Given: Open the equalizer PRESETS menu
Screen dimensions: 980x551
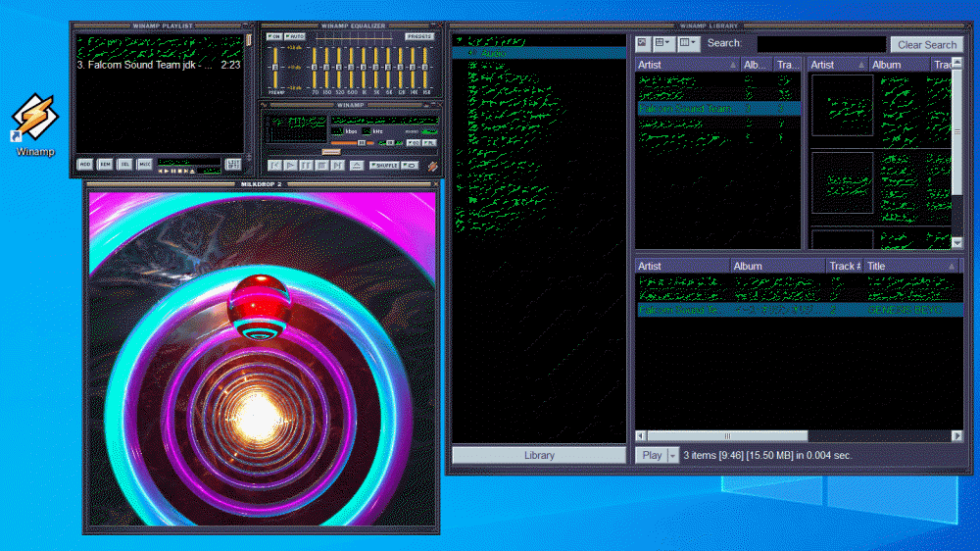Looking at the screenshot, I should (x=419, y=36).
